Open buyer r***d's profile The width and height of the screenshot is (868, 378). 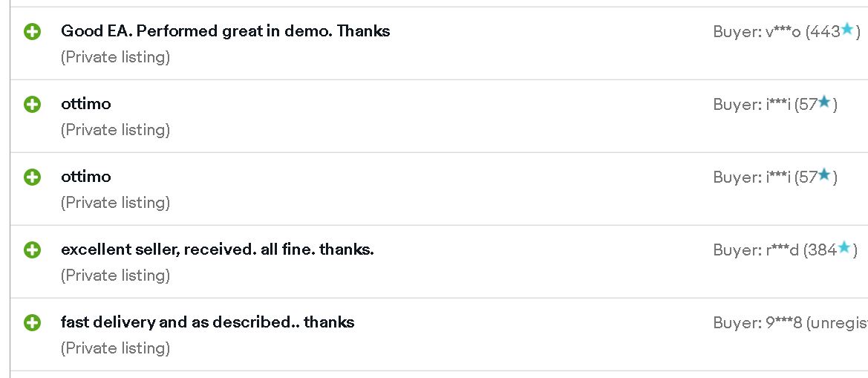tap(782, 250)
